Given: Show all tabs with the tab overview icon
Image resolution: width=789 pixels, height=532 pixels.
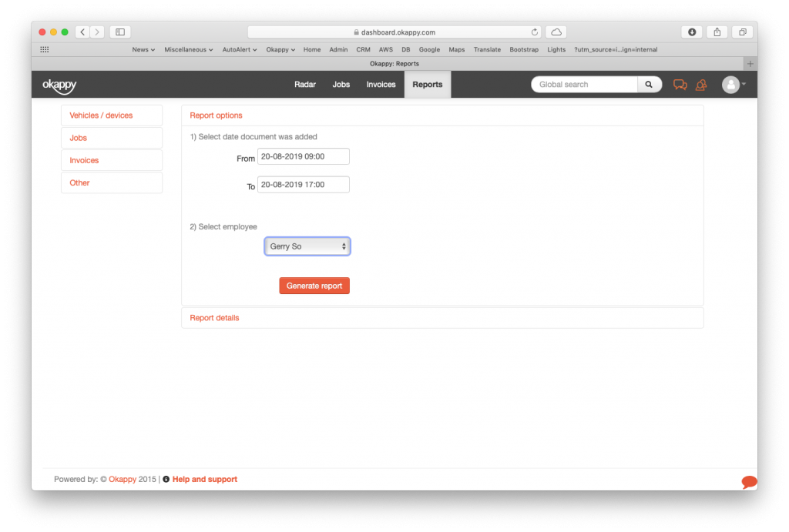Looking at the screenshot, I should 741,32.
